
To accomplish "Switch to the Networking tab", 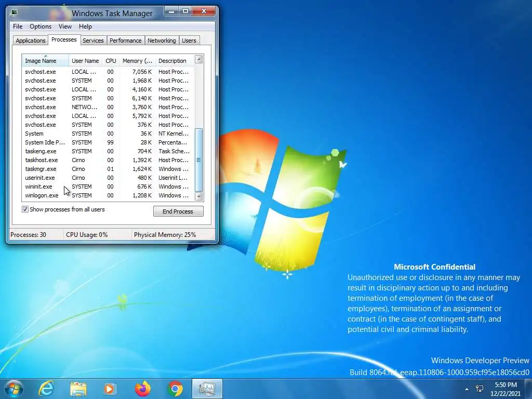I will tap(162, 41).
